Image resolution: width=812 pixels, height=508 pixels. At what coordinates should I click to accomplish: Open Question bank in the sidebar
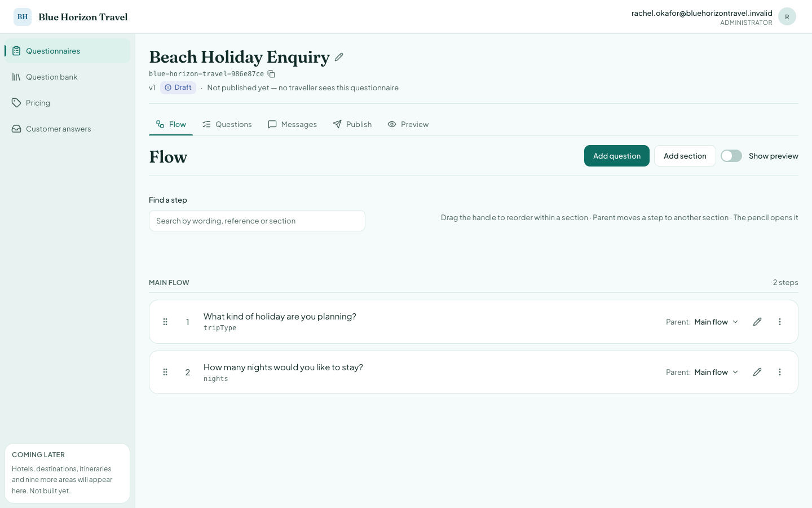point(67,77)
